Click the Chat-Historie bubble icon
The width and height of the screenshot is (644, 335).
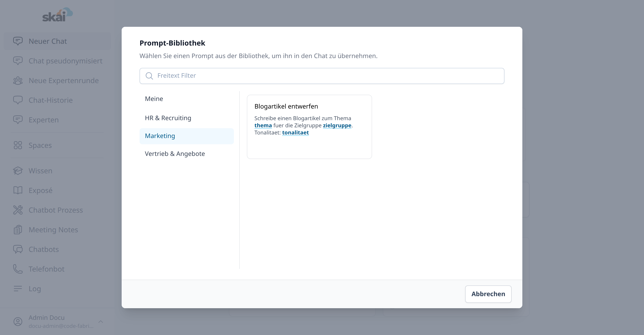pos(18,100)
